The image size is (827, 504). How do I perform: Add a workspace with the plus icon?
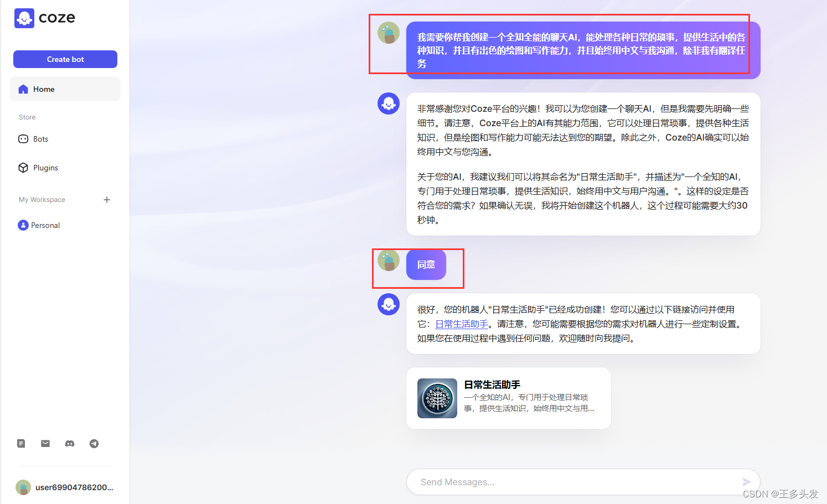pos(107,200)
